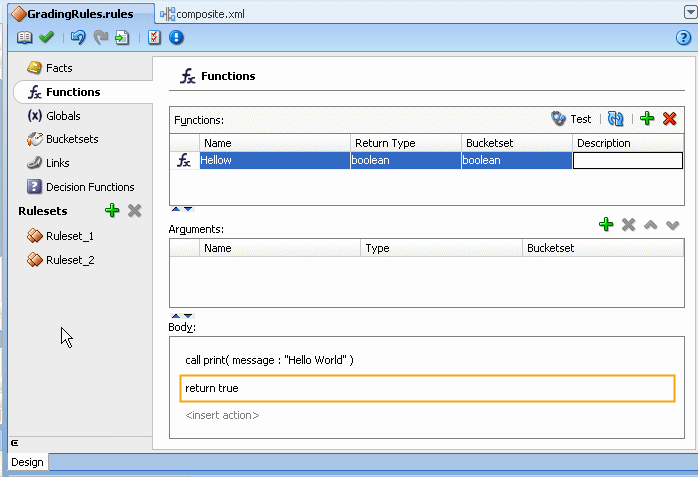Delete ruleset with the gray X

[134, 210]
